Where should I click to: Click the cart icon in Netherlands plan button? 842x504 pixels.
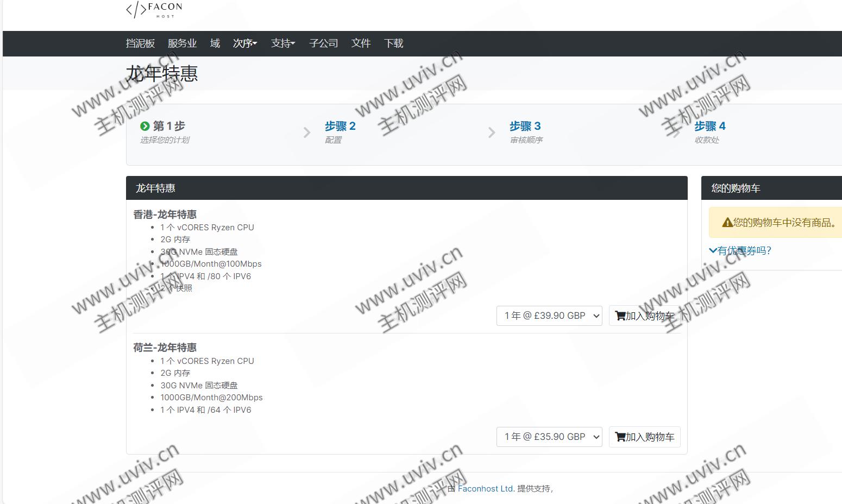pyautogui.click(x=620, y=437)
